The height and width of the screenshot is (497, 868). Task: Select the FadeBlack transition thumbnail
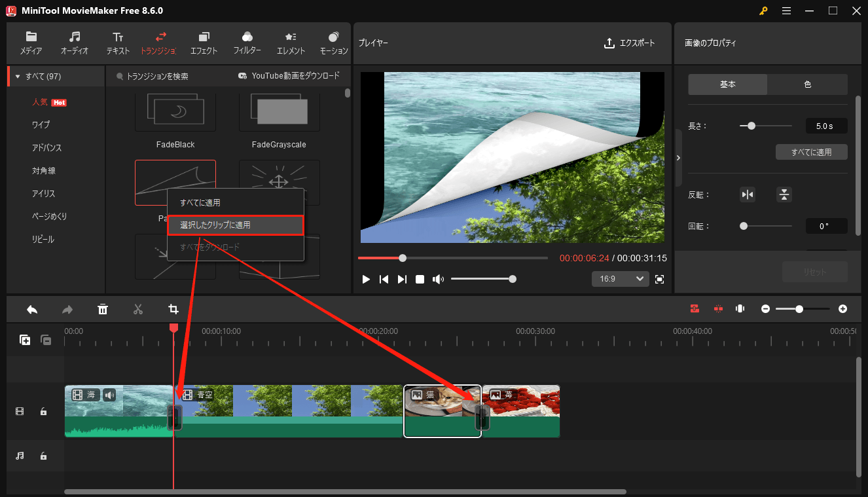coord(175,110)
